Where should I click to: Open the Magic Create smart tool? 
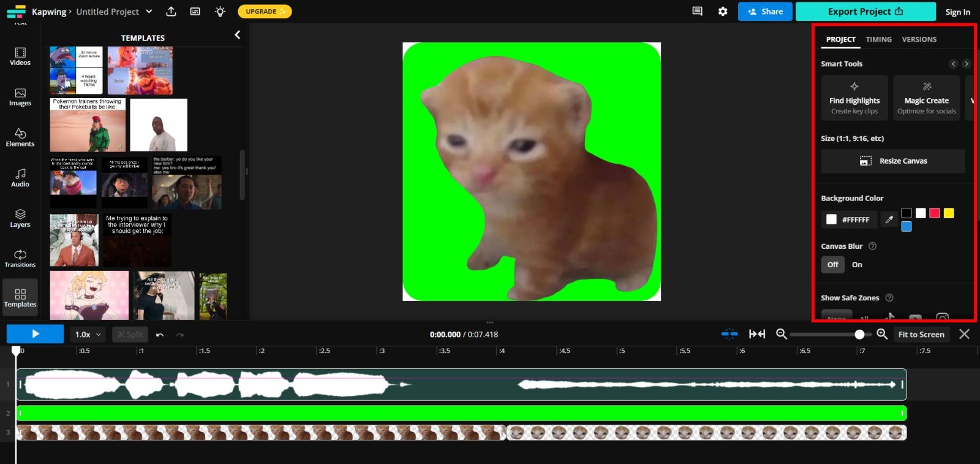point(927,98)
